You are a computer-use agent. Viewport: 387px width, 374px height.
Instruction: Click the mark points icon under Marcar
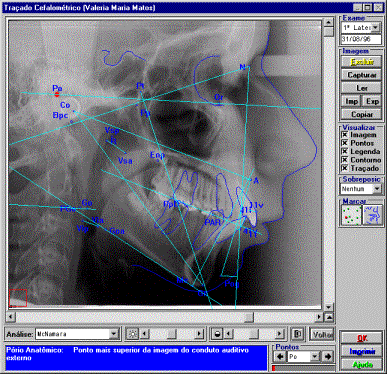pos(351,215)
